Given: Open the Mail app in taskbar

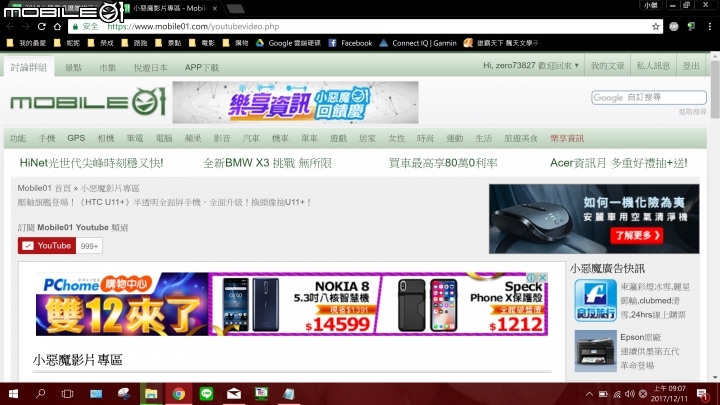Looking at the screenshot, I should tap(234, 394).
